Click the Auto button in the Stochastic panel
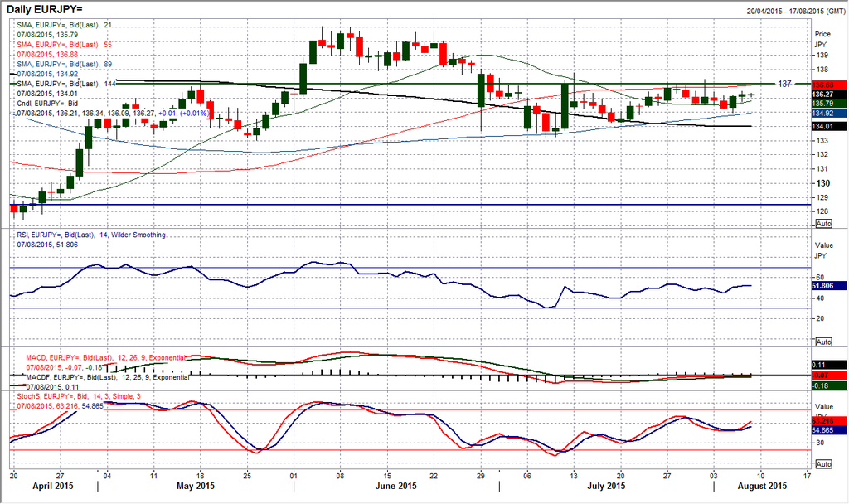The image size is (849, 504). pos(823,464)
